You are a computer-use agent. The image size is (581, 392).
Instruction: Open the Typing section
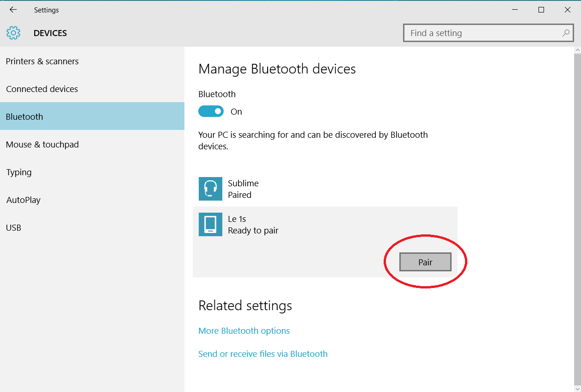tap(92, 172)
